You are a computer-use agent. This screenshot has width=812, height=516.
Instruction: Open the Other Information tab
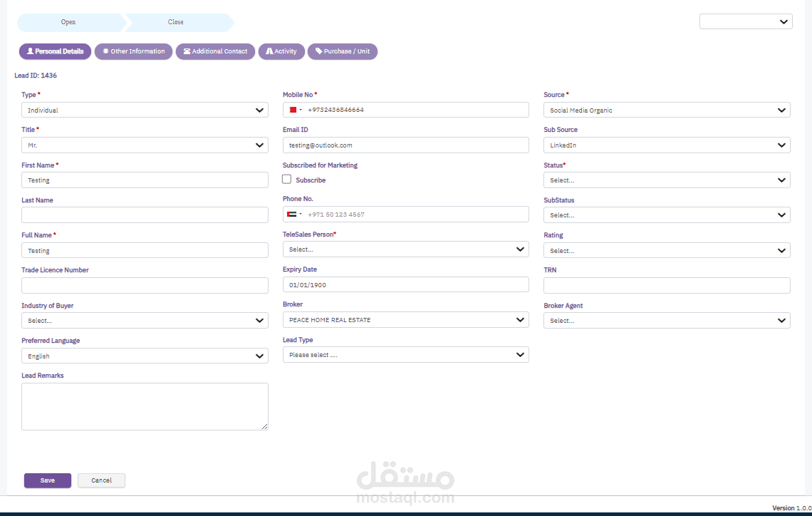point(134,51)
